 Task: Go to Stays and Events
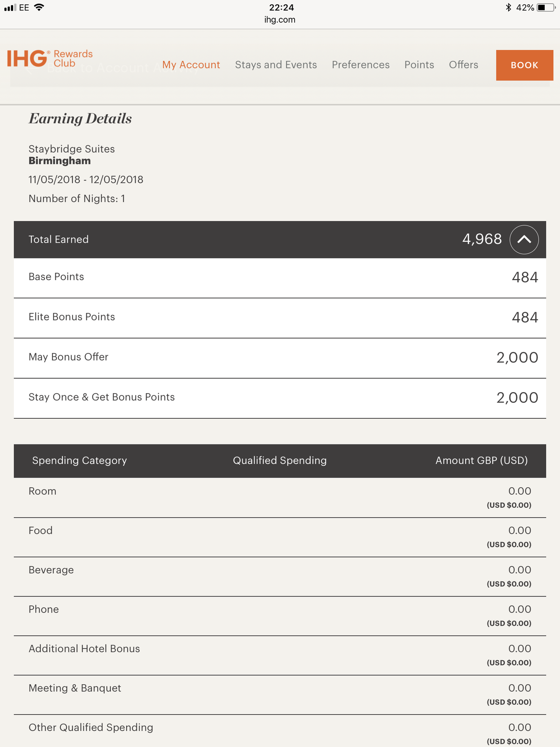[x=276, y=65]
